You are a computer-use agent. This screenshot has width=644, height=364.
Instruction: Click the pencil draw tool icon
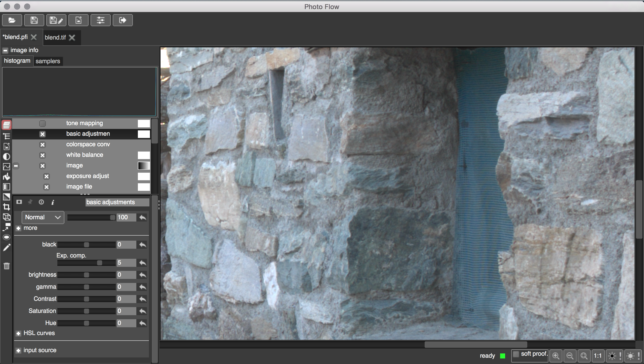pyautogui.click(x=7, y=247)
